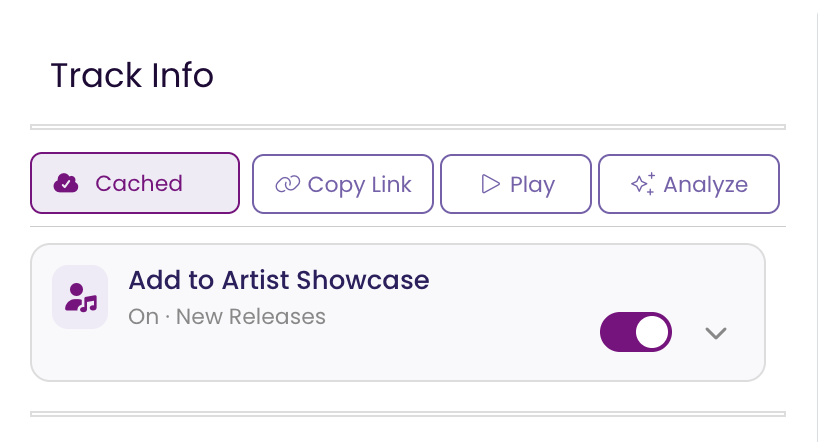The height and width of the screenshot is (442, 818).
Task: Play the track
Action: (516, 184)
